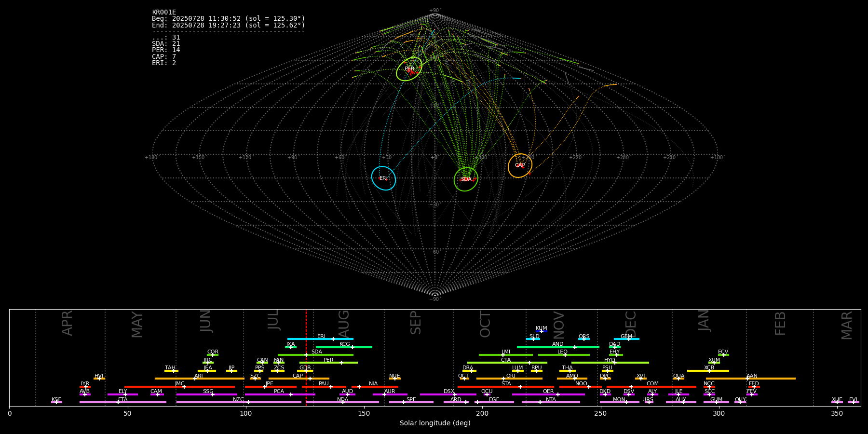Click the AUG month label
This screenshot has height=434, width=868.
[x=344, y=323]
